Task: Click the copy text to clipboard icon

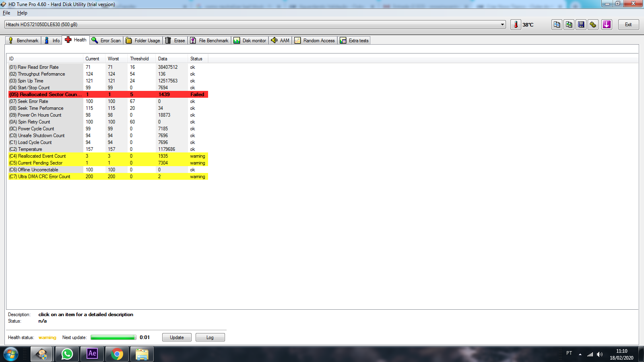Action: tap(557, 25)
